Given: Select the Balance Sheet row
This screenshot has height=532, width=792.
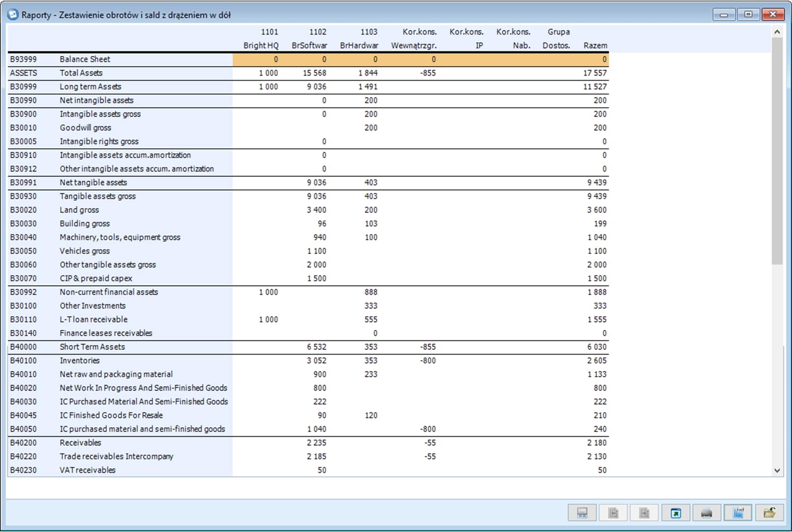Looking at the screenshot, I should coord(85,59).
